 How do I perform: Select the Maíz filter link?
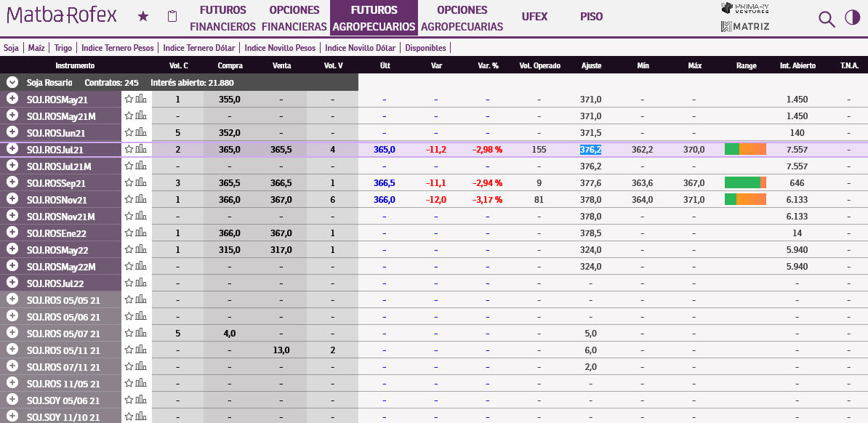(36, 48)
